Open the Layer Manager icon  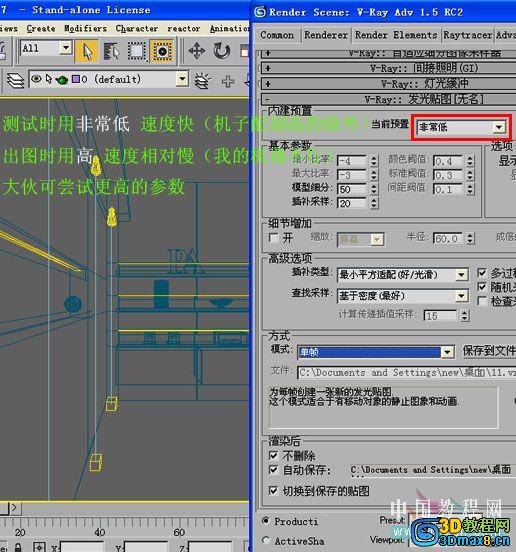tap(15, 81)
